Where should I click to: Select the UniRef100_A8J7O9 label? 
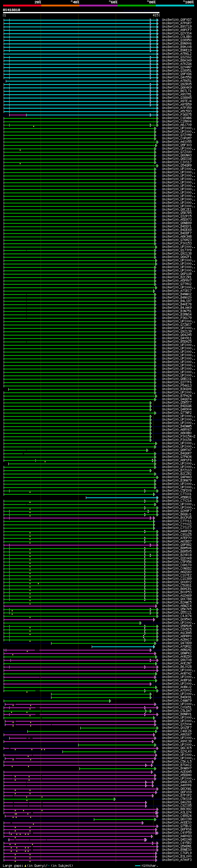176,125
